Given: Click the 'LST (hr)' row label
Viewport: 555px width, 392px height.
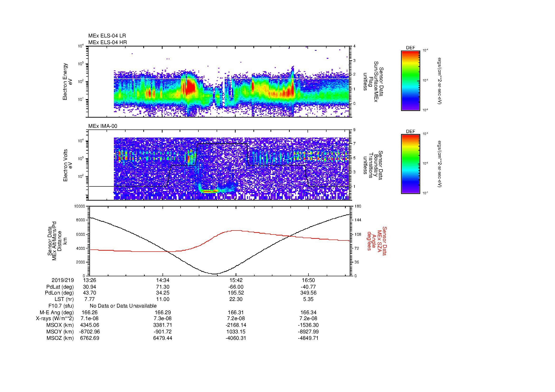Looking at the screenshot, I should (x=64, y=299).
